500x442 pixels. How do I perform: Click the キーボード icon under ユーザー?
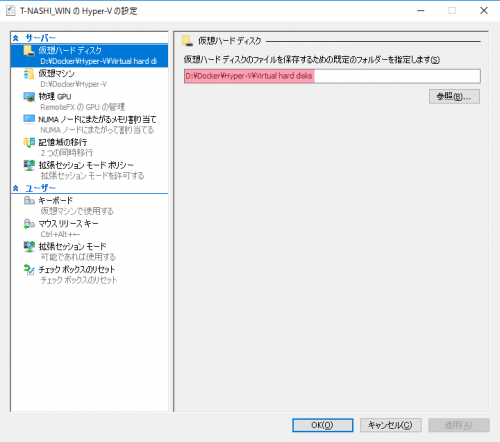coord(29,200)
